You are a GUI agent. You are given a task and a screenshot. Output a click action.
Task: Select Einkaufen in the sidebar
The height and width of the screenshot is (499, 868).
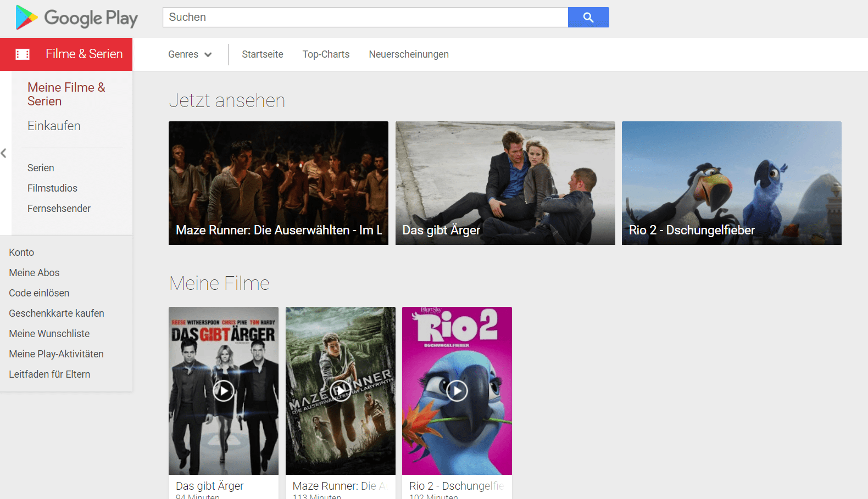54,126
